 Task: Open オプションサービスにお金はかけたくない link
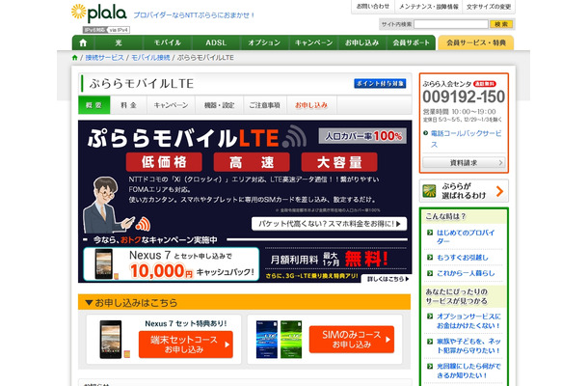[x=468, y=320]
